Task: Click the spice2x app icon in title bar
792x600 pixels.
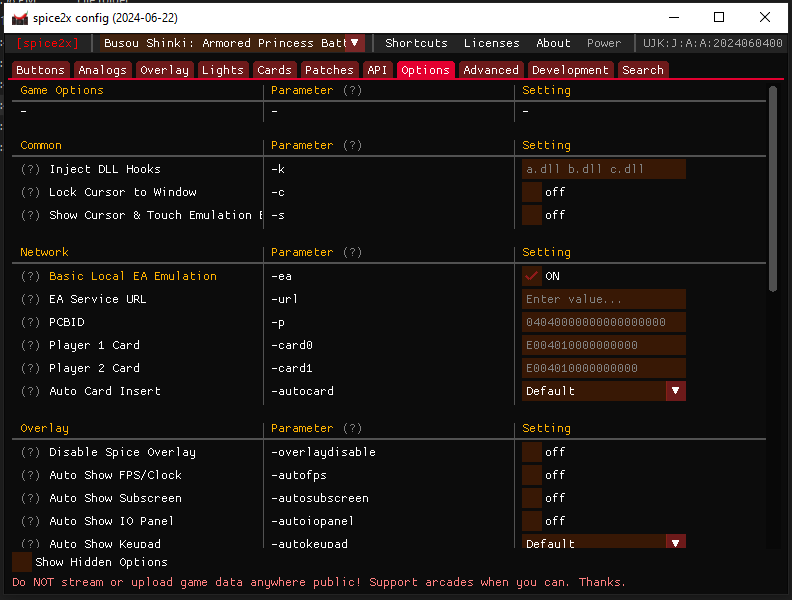Action: click(x=20, y=18)
